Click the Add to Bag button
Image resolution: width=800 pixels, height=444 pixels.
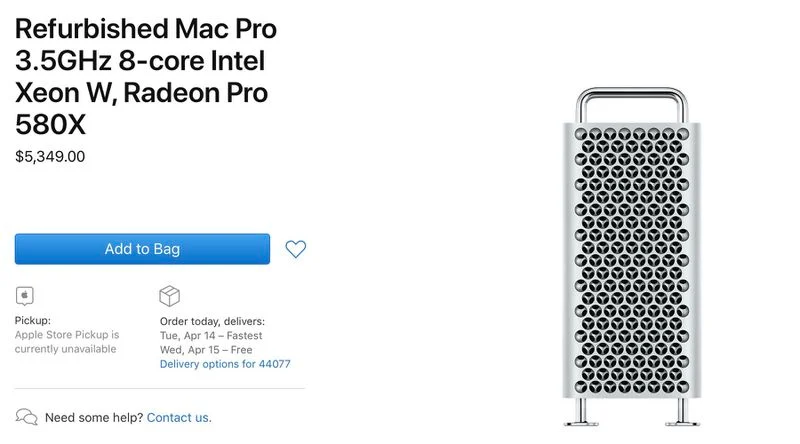click(x=142, y=249)
